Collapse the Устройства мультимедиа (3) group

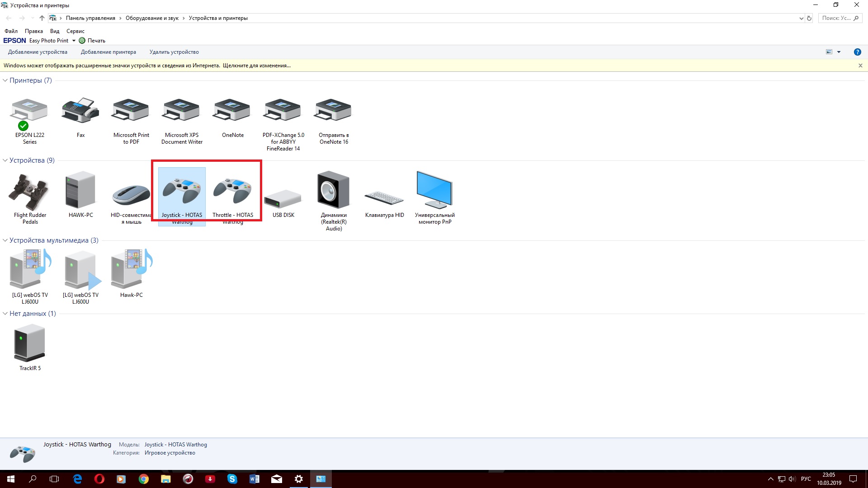pyautogui.click(x=5, y=240)
